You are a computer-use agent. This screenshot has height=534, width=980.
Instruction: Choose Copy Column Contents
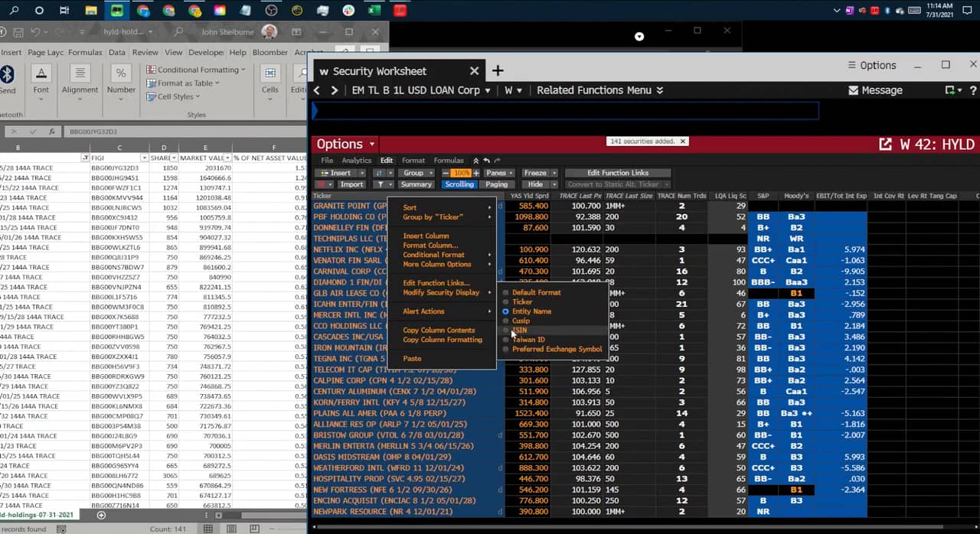tap(439, 330)
